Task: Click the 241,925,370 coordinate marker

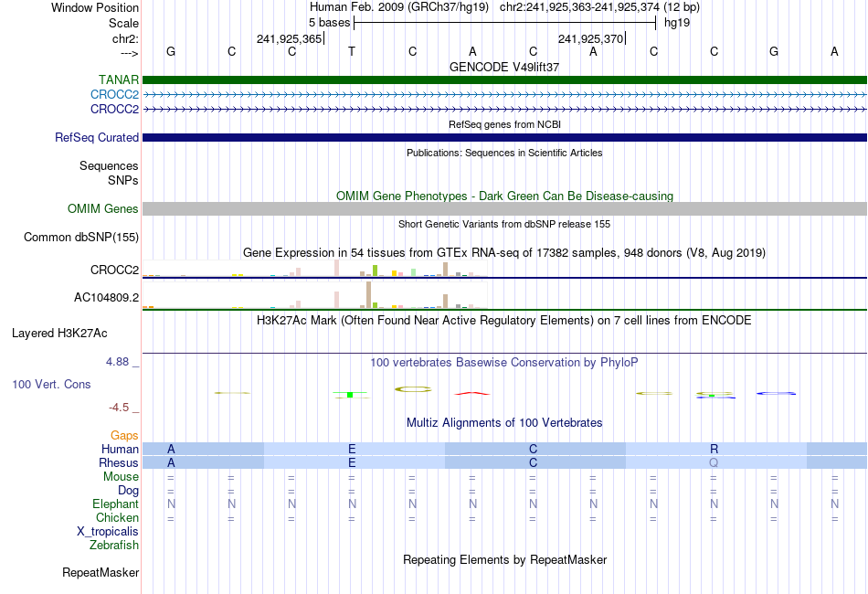Action: point(590,38)
